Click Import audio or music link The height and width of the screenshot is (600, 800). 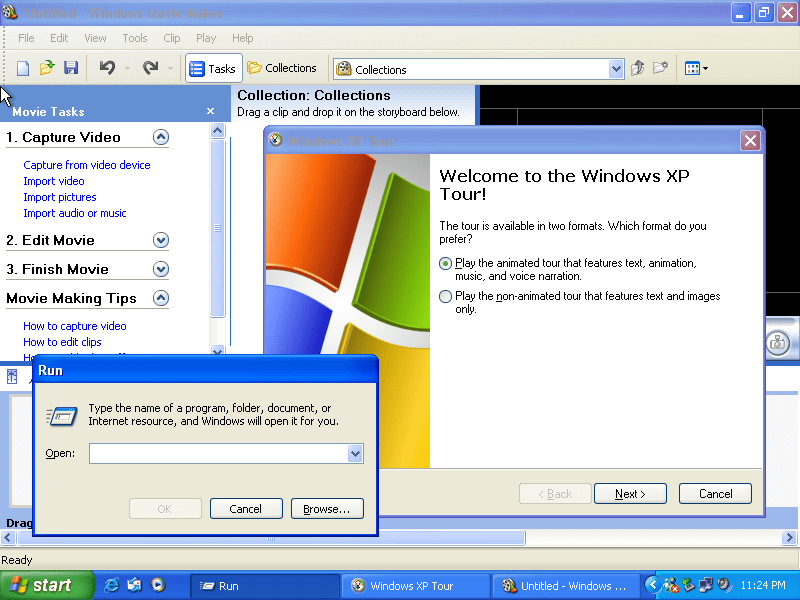pyautogui.click(x=74, y=213)
